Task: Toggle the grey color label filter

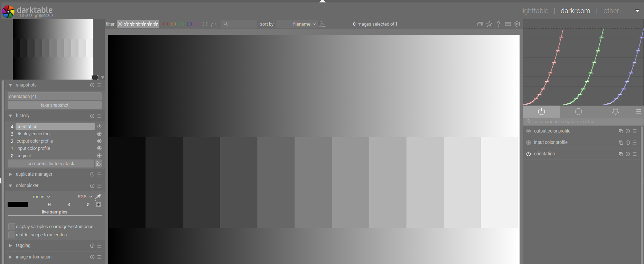Action: point(205,24)
